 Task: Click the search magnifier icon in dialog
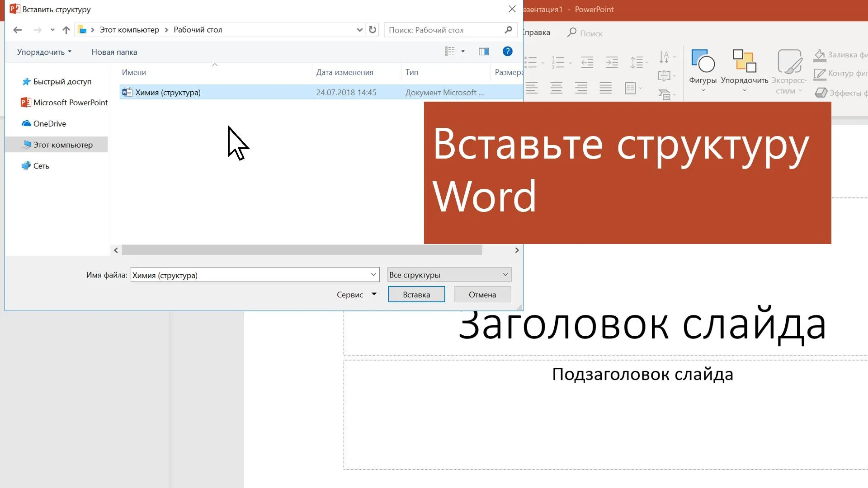click(509, 30)
